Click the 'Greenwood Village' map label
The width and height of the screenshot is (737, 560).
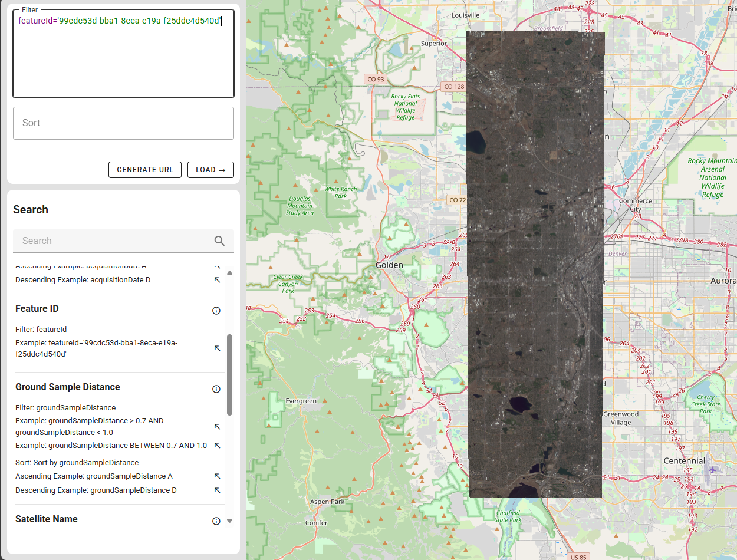pos(620,419)
